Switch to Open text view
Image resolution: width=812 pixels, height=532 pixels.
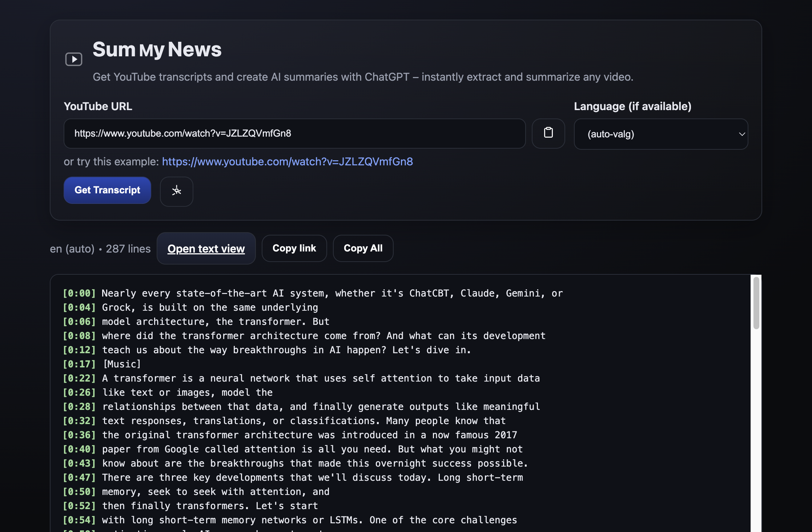[x=206, y=249]
